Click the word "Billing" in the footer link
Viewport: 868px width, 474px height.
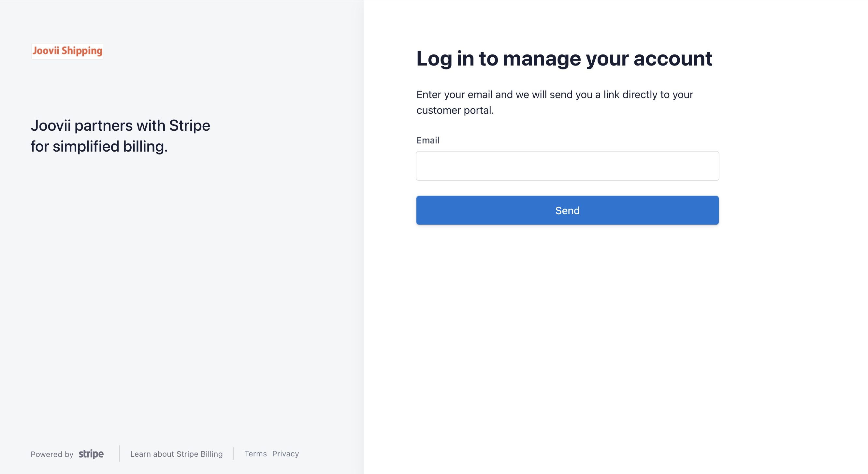[211, 454]
